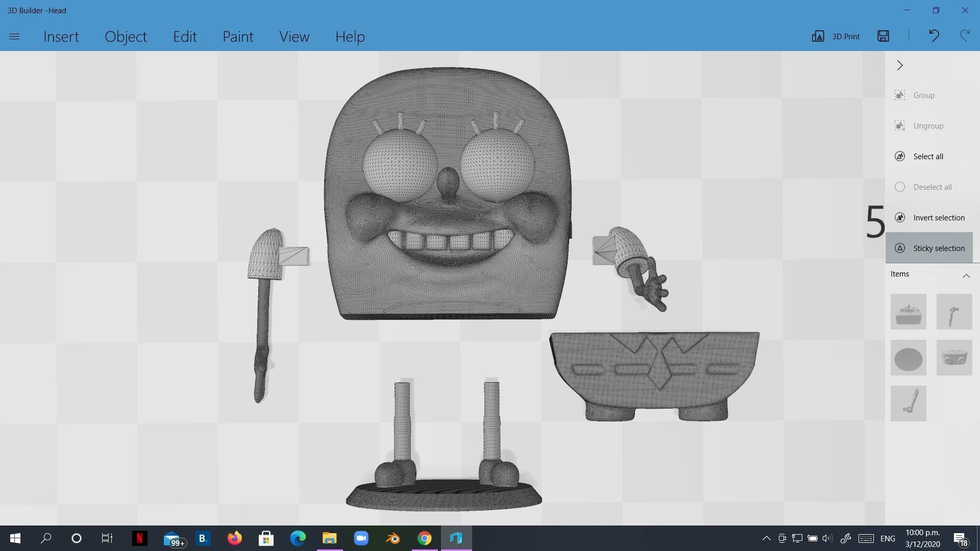Viewport: 980px width, 551px height.
Task: Collapse the Items section
Action: point(966,275)
